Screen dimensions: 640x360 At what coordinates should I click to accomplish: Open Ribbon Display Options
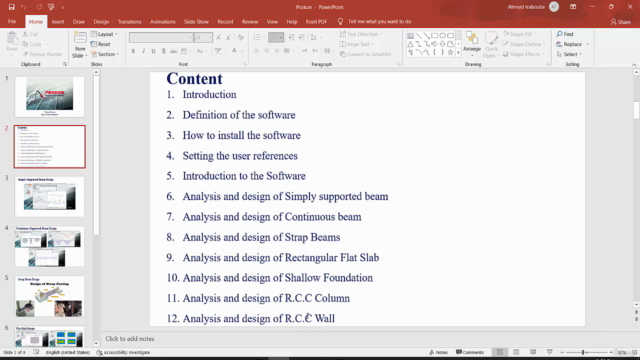573,7
